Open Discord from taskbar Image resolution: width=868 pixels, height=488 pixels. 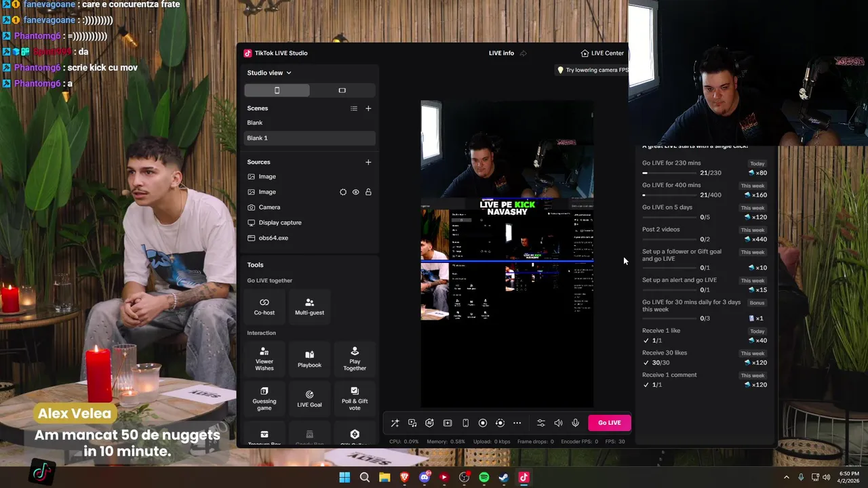tap(425, 477)
